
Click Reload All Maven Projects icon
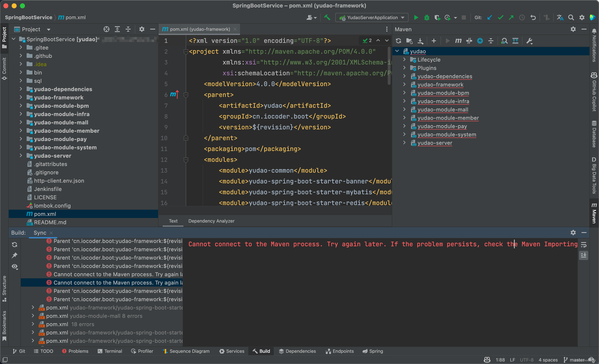[x=398, y=41]
